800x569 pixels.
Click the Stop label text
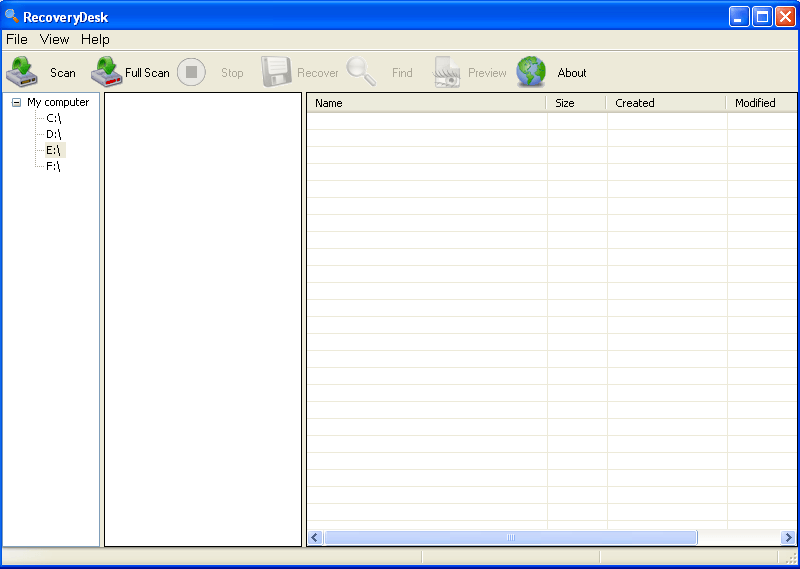tap(232, 73)
